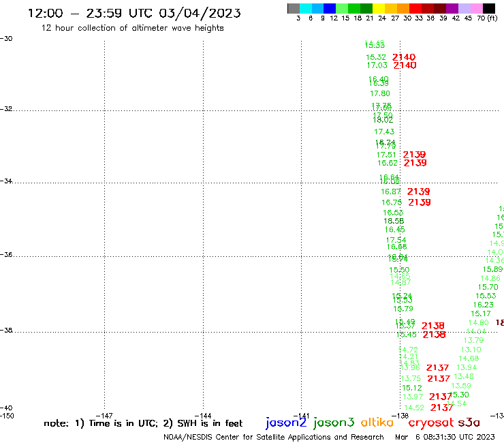Click the wave height value 16.45

point(395,230)
